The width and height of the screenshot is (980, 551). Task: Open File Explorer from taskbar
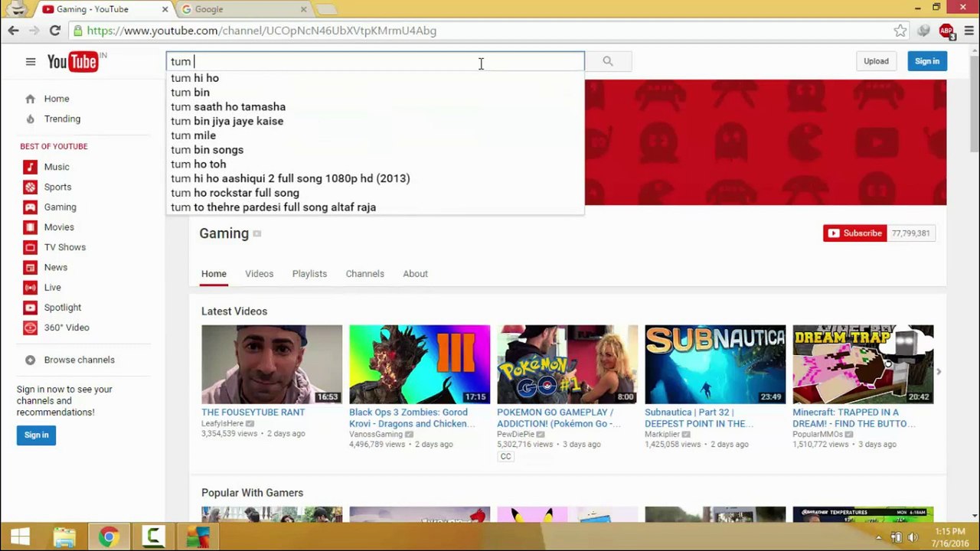click(x=64, y=537)
